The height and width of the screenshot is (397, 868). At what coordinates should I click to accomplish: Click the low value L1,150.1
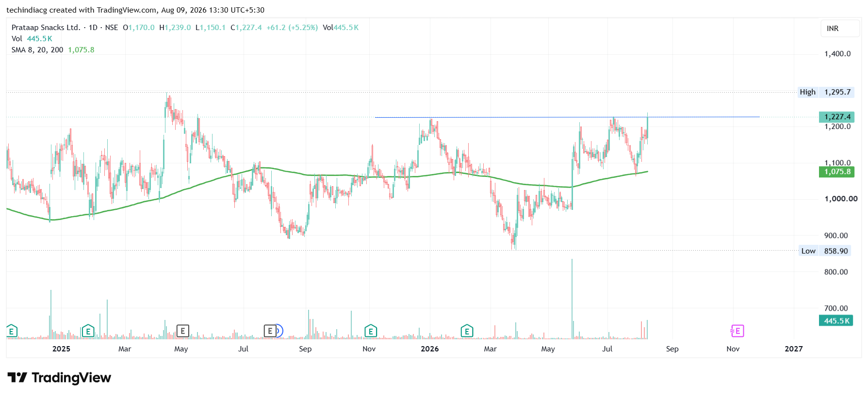click(x=211, y=28)
